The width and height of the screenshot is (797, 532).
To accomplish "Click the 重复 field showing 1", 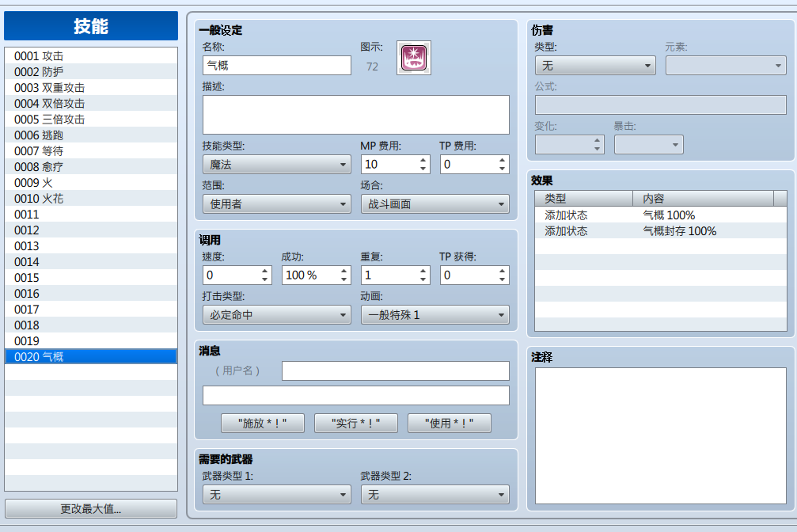I will pyautogui.click(x=396, y=275).
